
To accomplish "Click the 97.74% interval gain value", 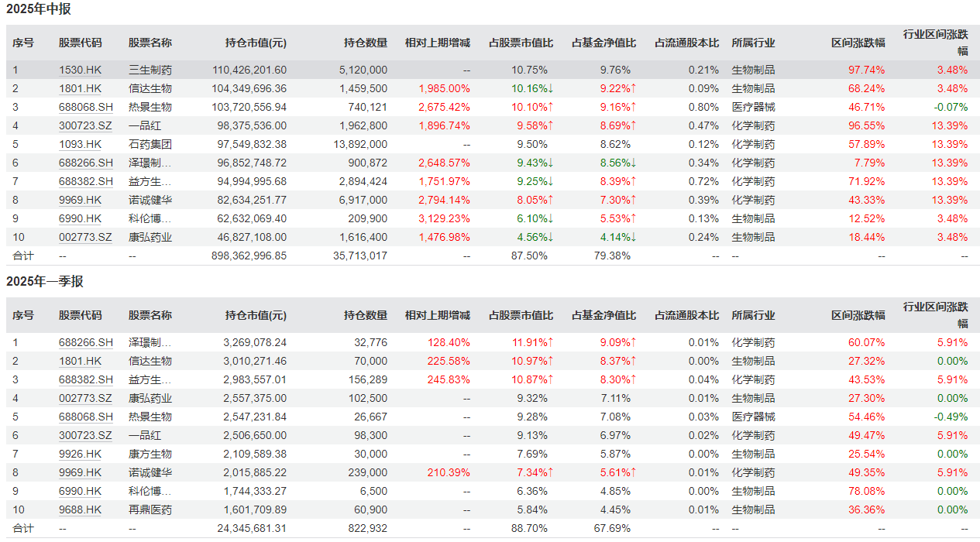I will tap(867, 70).
